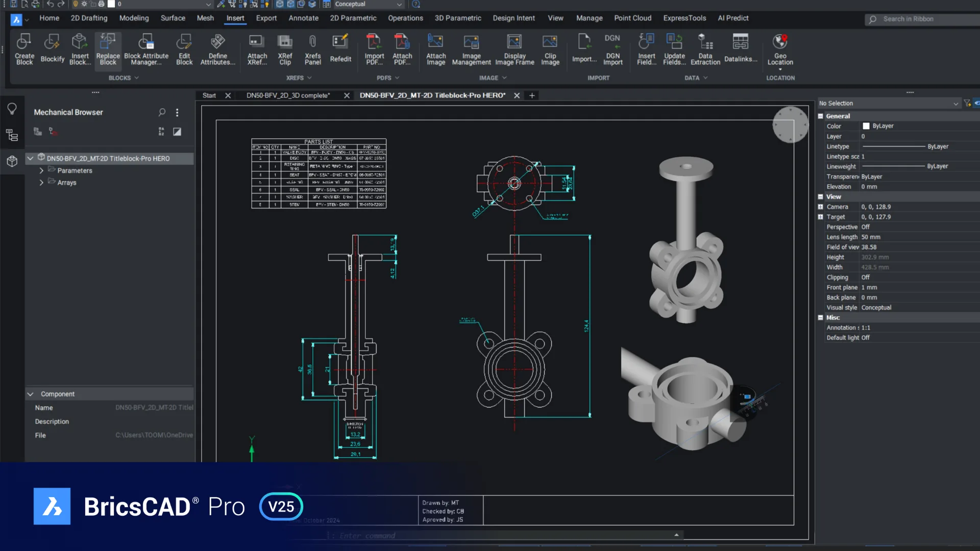Image resolution: width=980 pixels, height=551 pixels.
Task: Open the DN50-BFV_2D_3D complete document tab
Action: tap(288, 95)
